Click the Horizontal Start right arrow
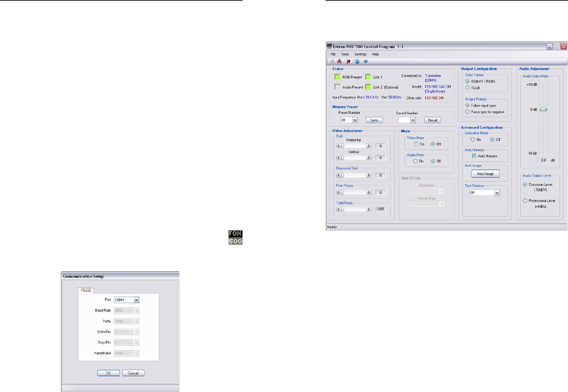568x392 pixels. (x=369, y=175)
